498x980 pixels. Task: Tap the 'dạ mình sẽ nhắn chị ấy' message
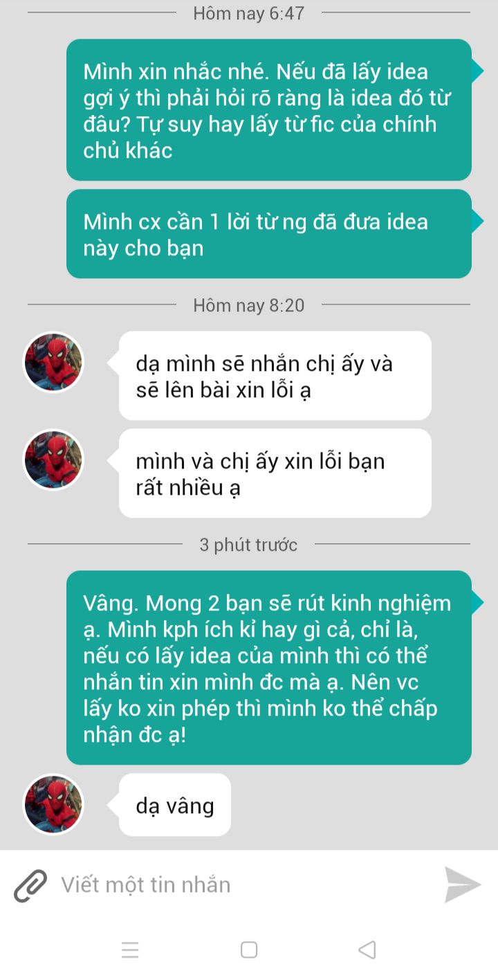pos(275,376)
